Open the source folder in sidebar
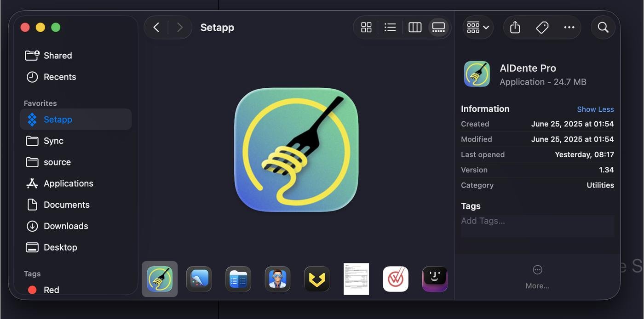The image size is (644, 319). pos(76,162)
